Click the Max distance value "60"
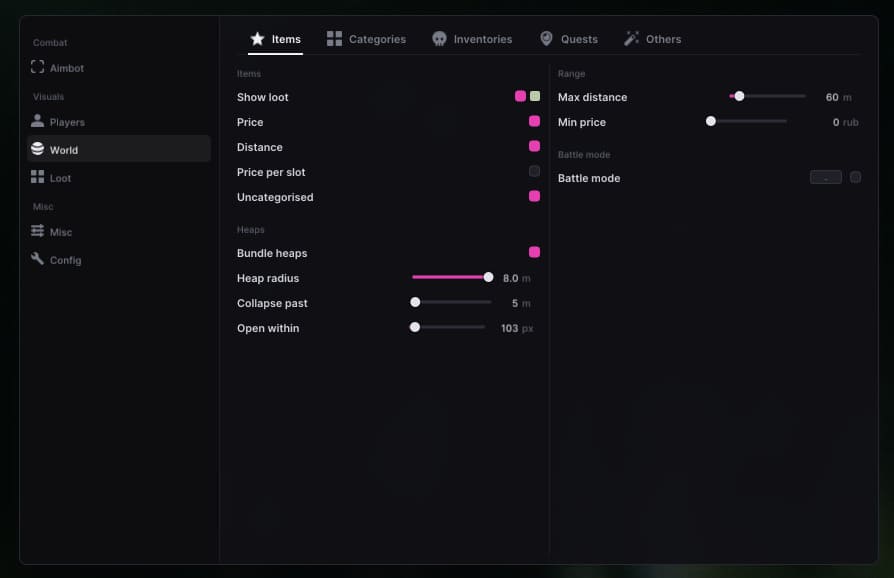894x578 pixels. [x=832, y=97]
